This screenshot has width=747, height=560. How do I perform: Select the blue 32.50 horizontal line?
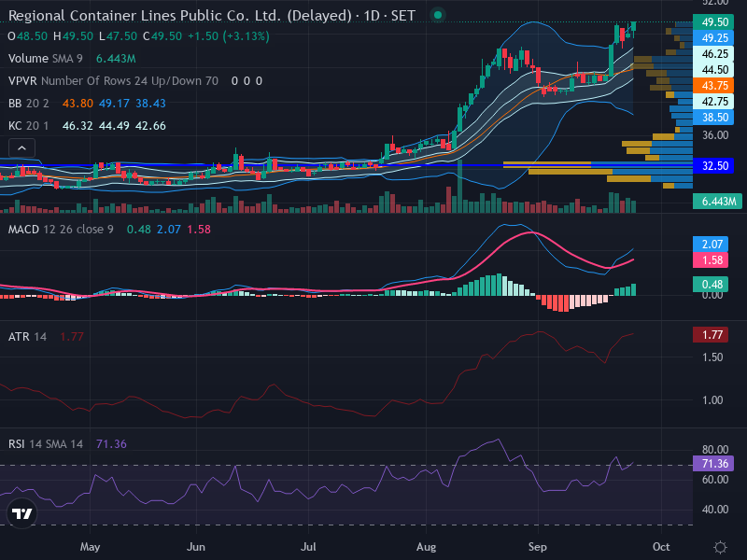[346, 166]
